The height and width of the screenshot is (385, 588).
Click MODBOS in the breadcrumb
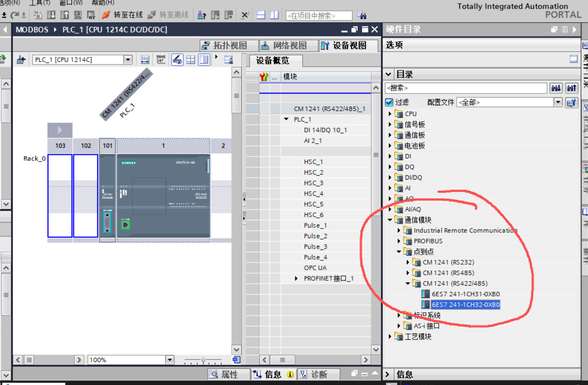pyautogui.click(x=32, y=29)
